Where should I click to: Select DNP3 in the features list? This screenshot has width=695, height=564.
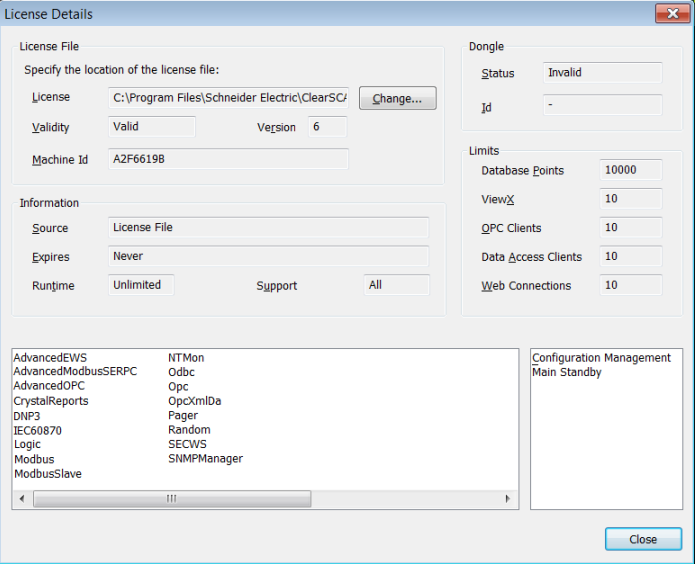27,416
